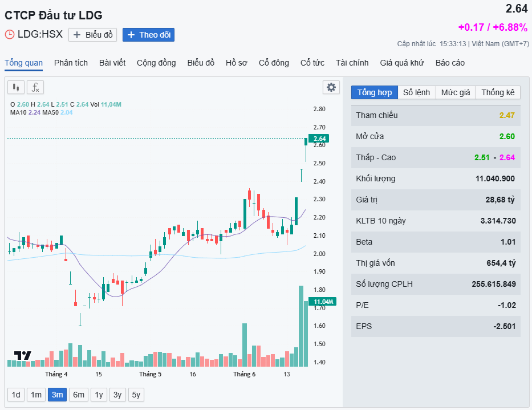
Task: Click the Mở cửa value 2.60
Action: [507, 136]
